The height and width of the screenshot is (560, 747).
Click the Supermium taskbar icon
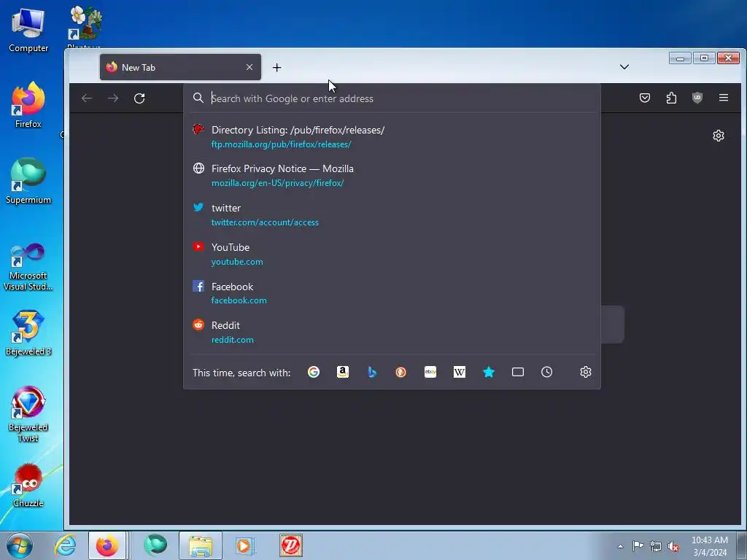(x=155, y=545)
